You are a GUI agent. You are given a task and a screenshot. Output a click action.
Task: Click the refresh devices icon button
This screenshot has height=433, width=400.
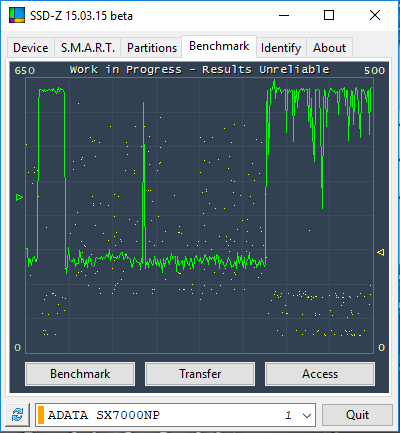coord(18,415)
